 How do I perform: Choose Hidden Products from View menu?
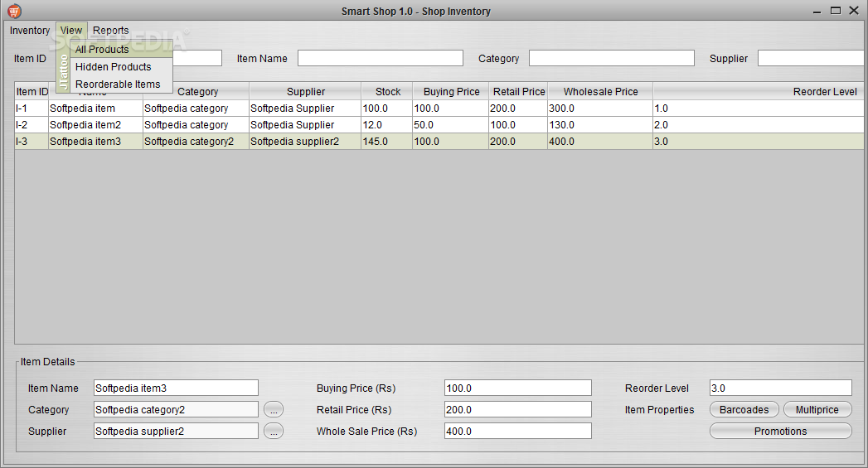(122, 67)
